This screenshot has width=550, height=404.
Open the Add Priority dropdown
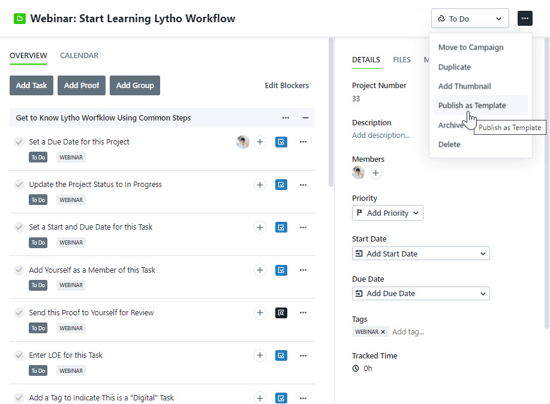point(388,213)
